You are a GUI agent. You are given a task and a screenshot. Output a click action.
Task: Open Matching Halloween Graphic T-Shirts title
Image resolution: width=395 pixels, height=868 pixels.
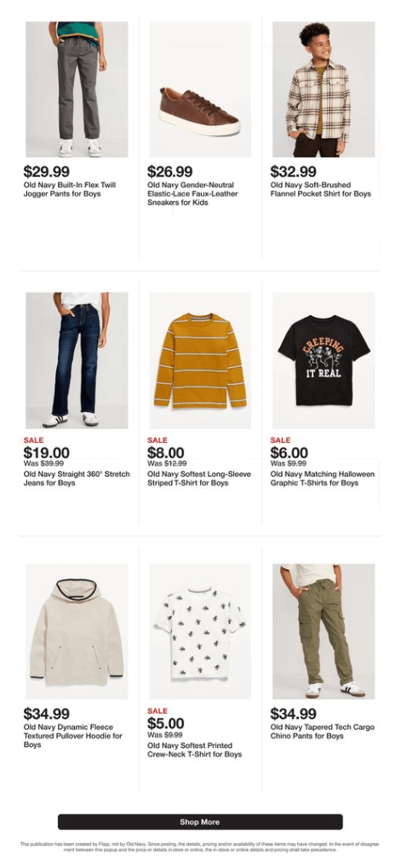(323, 478)
